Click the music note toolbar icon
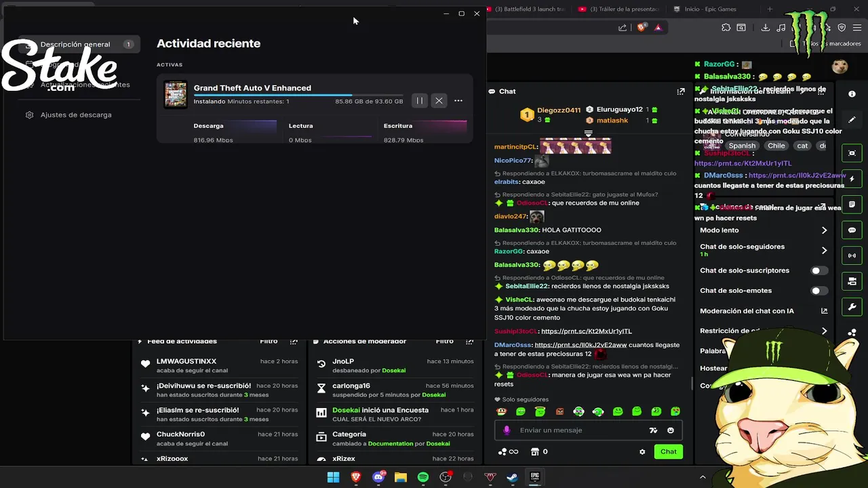 pyautogui.click(x=781, y=28)
